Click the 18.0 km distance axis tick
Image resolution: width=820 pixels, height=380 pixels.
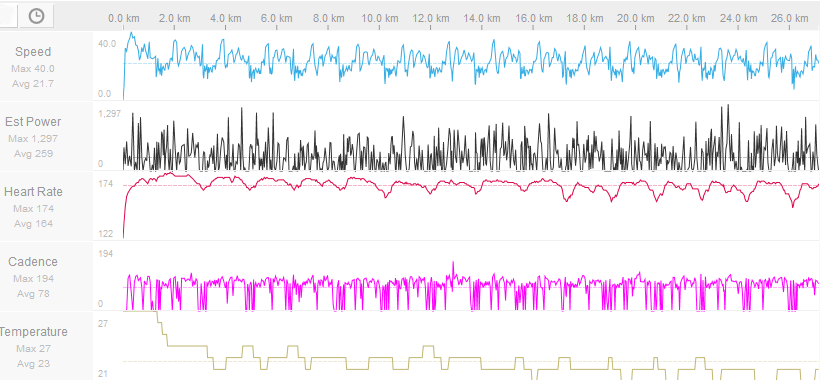tap(584, 18)
